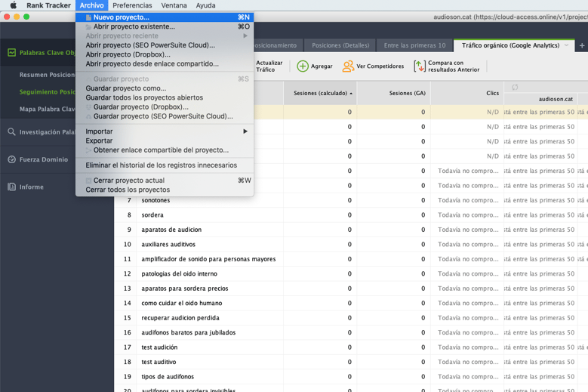Screen dimensions: 588x392
Task: Select the row aparatos de audicion
Action: click(351, 230)
